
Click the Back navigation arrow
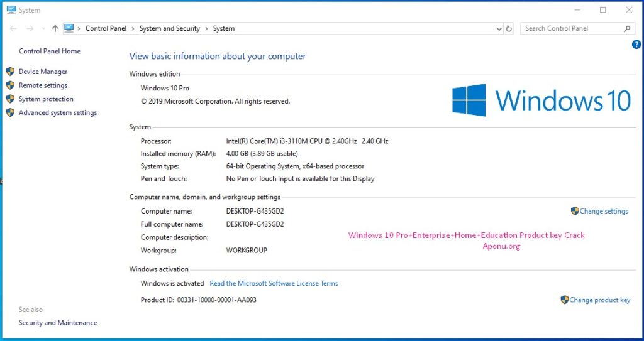14,28
